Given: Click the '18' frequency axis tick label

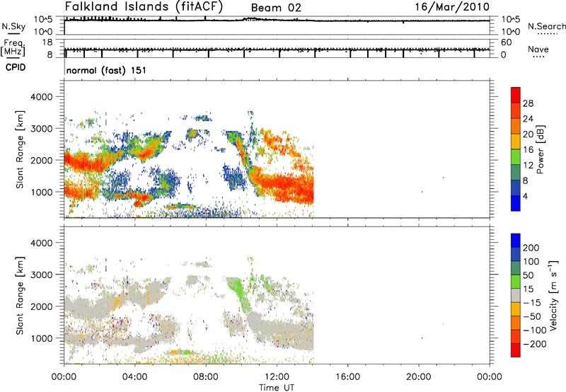Looking at the screenshot, I should tap(47, 42).
